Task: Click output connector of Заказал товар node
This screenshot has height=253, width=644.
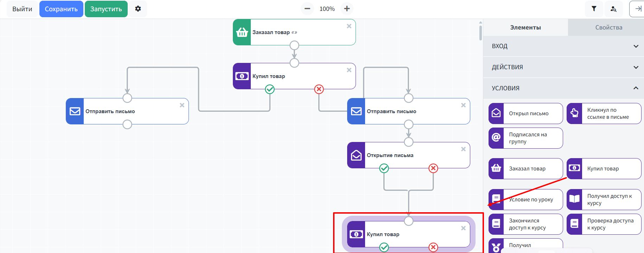Action: 294,45
